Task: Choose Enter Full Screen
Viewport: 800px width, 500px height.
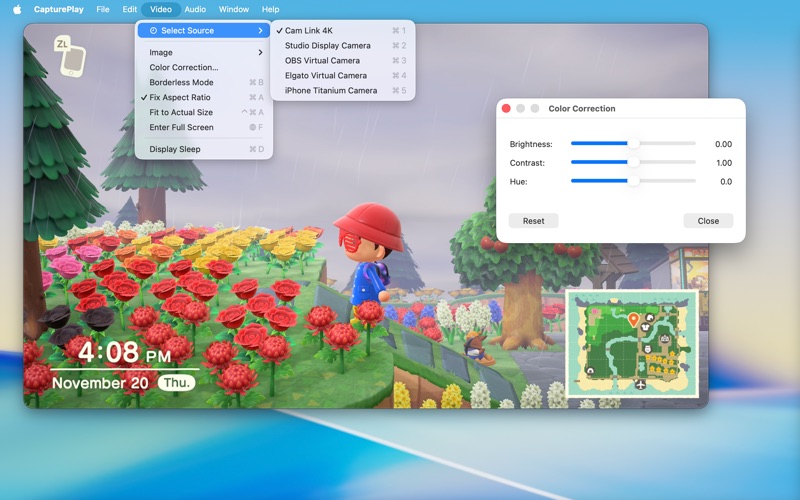Action: [x=204, y=127]
